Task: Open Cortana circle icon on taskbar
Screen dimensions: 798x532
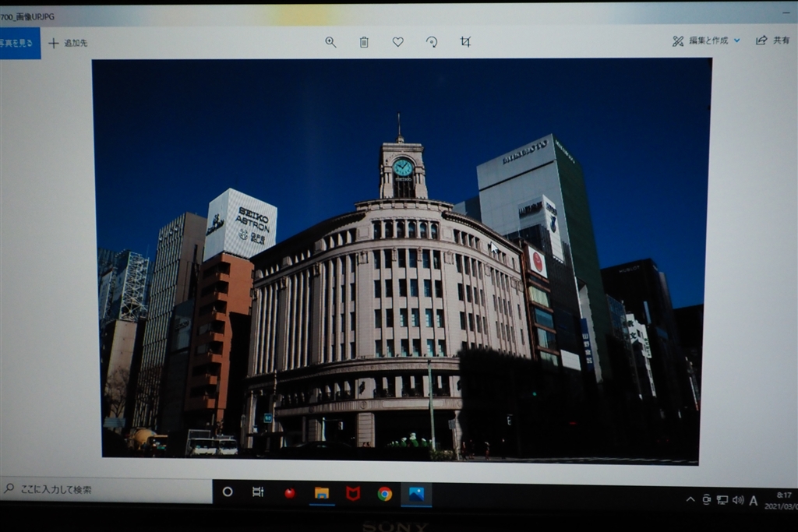Action: (228, 491)
